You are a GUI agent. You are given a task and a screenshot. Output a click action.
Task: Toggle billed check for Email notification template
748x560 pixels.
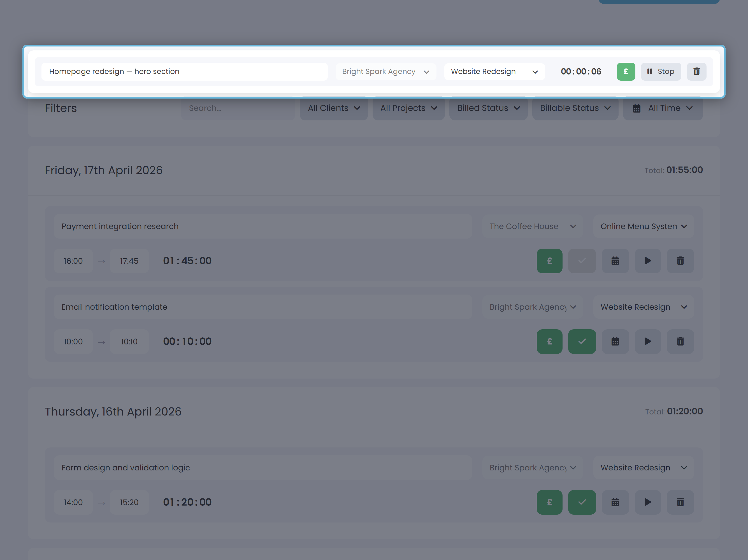point(582,341)
